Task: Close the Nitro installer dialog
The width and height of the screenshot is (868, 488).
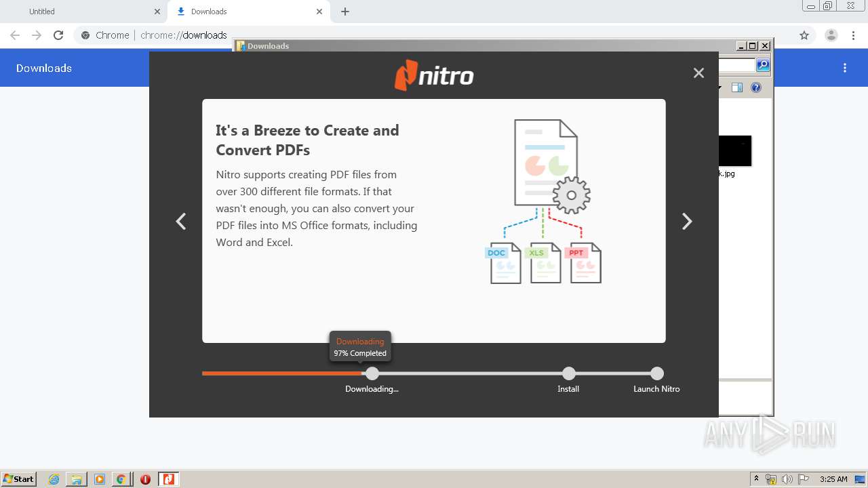Action: point(698,73)
